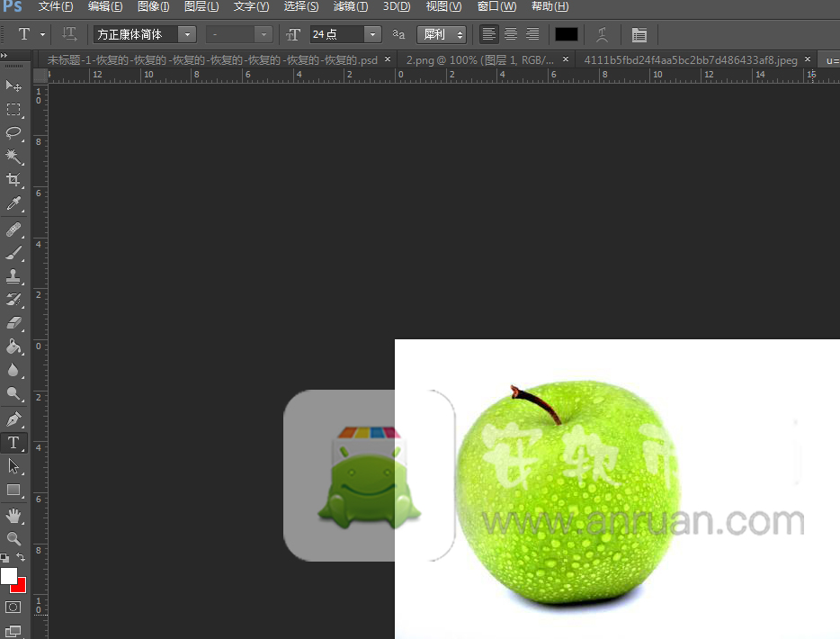Open the character and paragraph panel button
This screenshot has width=840, height=639.
coord(639,34)
